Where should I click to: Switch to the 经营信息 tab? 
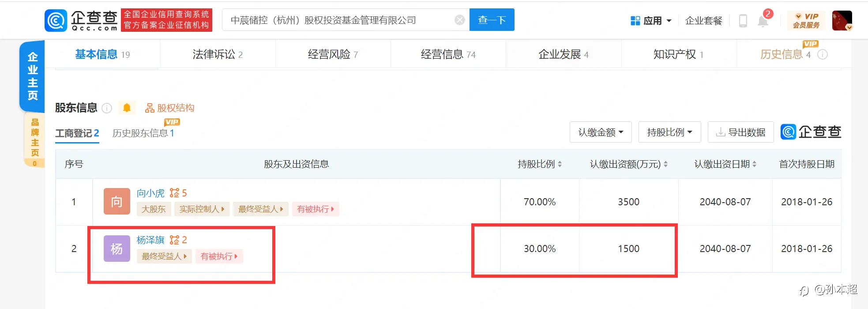pos(448,54)
